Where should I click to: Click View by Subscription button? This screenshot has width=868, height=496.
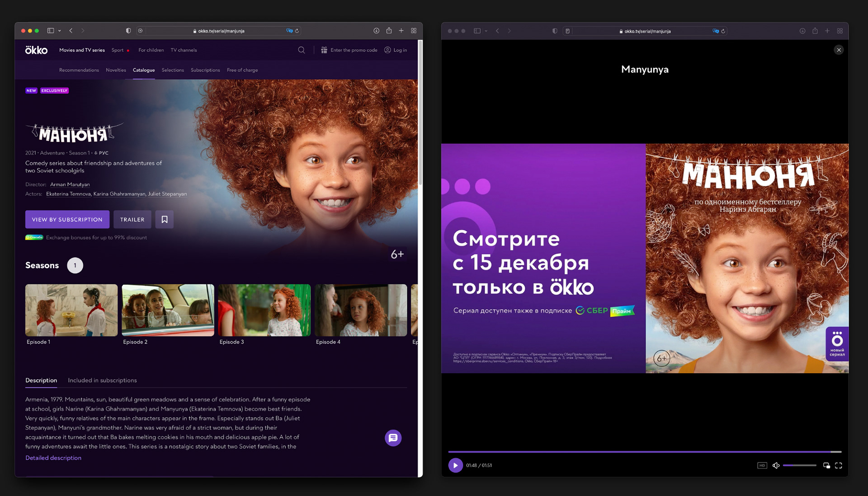pyautogui.click(x=67, y=219)
